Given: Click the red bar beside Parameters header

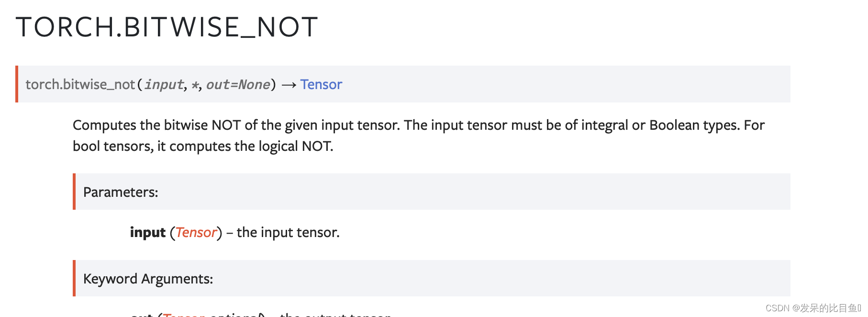Looking at the screenshot, I should point(74,192).
